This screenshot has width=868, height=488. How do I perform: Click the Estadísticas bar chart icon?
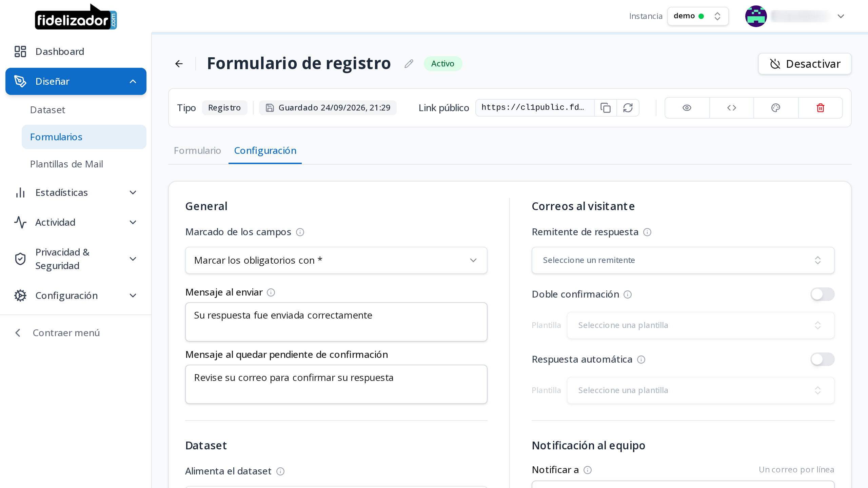coord(20,192)
